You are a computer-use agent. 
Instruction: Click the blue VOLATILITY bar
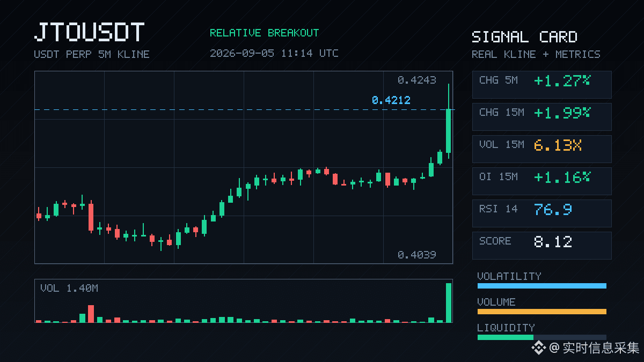click(x=541, y=286)
